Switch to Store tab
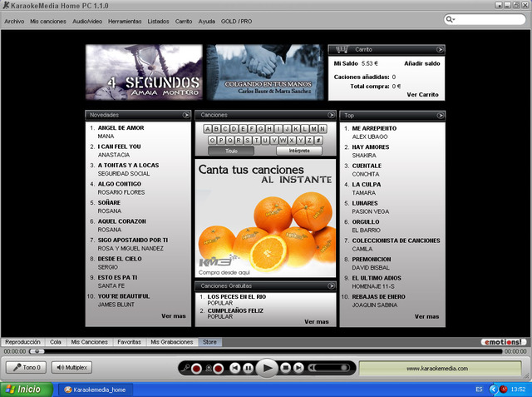The width and height of the screenshot is (532, 397). pyautogui.click(x=209, y=342)
